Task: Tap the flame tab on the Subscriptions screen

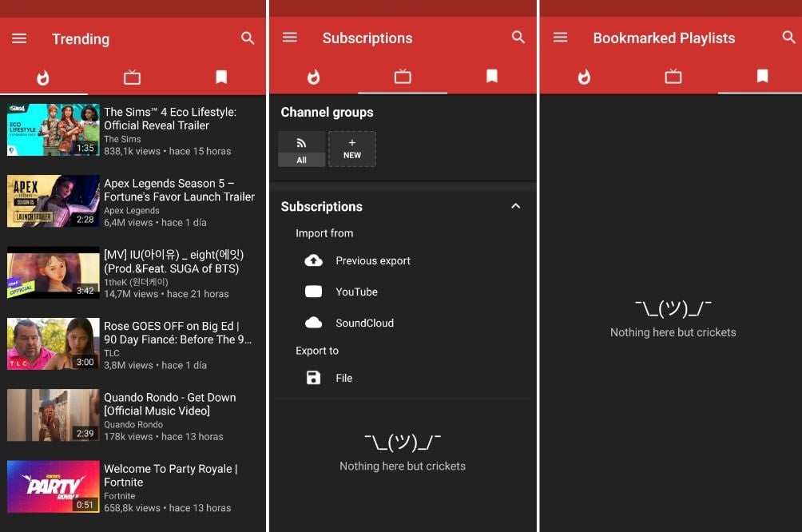Action: [314, 77]
